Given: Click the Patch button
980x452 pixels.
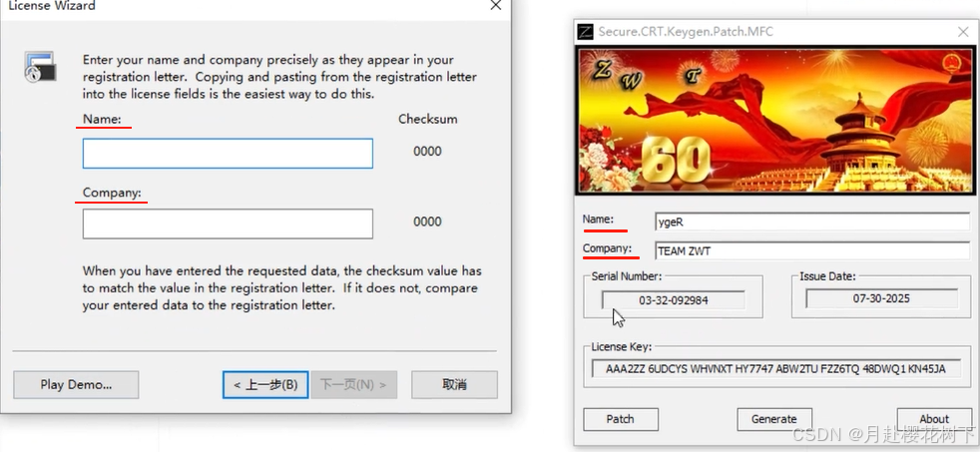Looking at the screenshot, I should 621,419.
